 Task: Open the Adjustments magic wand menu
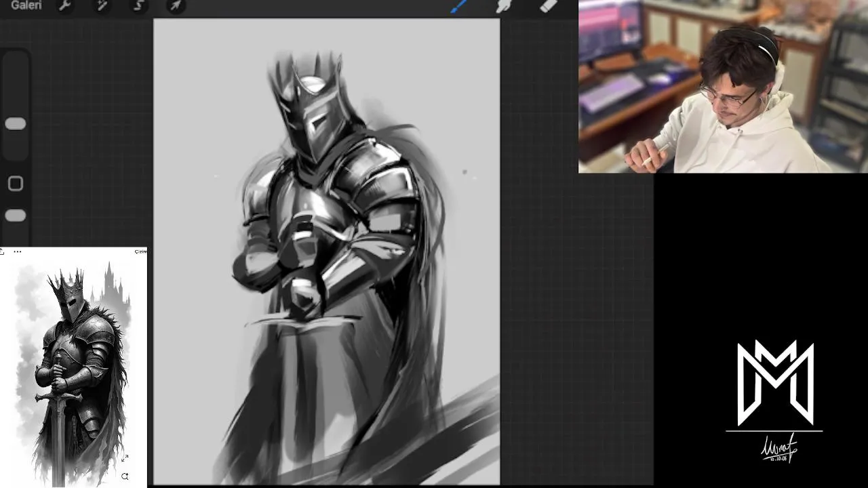pos(102,5)
